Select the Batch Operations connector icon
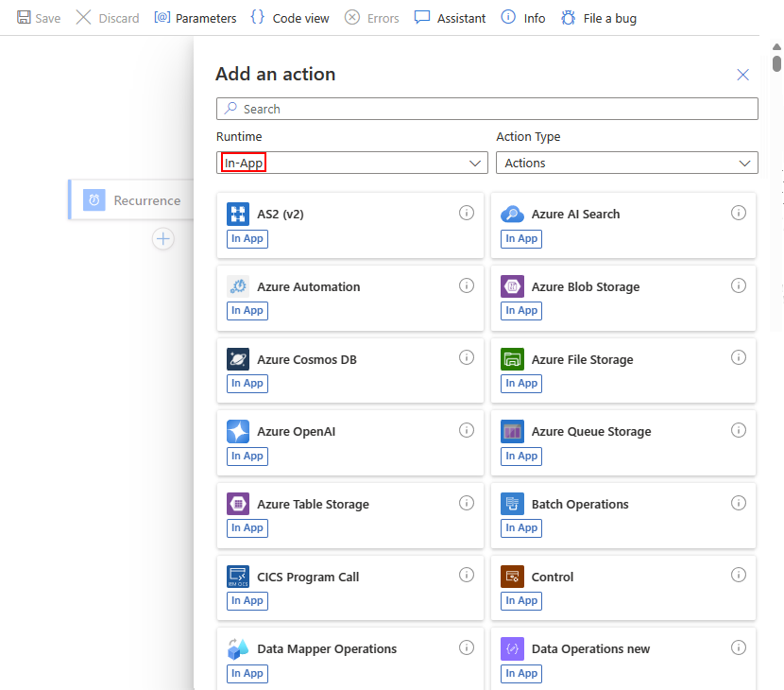 [x=512, y=505]
